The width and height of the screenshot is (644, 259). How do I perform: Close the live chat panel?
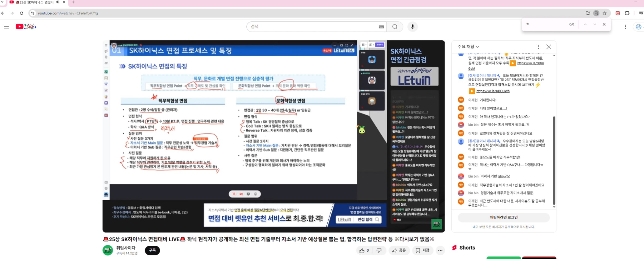549,47
